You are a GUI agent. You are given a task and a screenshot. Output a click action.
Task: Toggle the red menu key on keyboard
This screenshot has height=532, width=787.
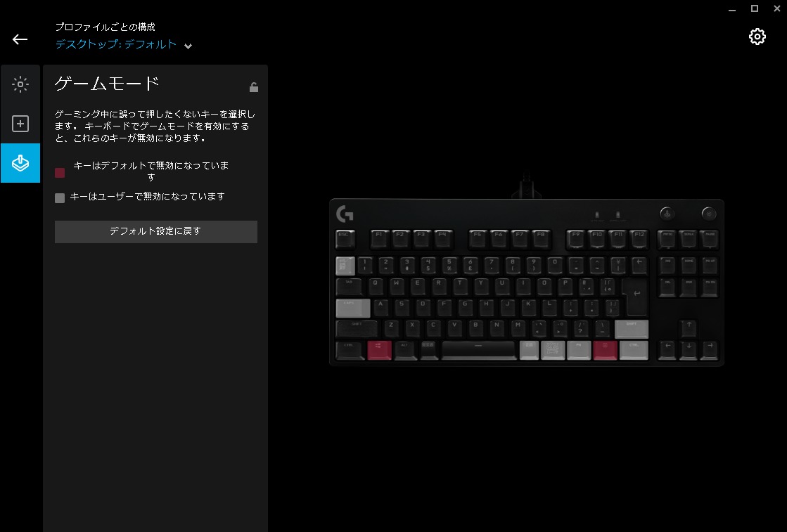[605, 349]
